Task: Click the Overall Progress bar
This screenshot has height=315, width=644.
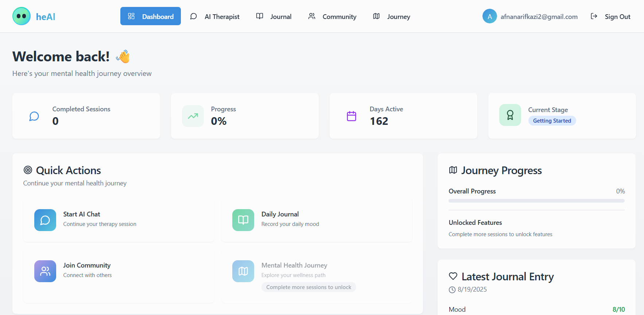Action: (536, 201)
